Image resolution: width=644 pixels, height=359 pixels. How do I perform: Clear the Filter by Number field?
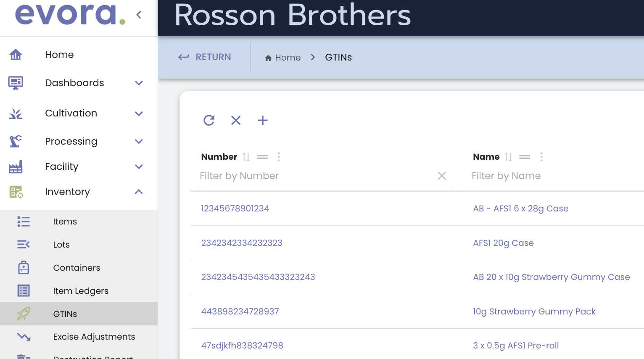(442, 176)
